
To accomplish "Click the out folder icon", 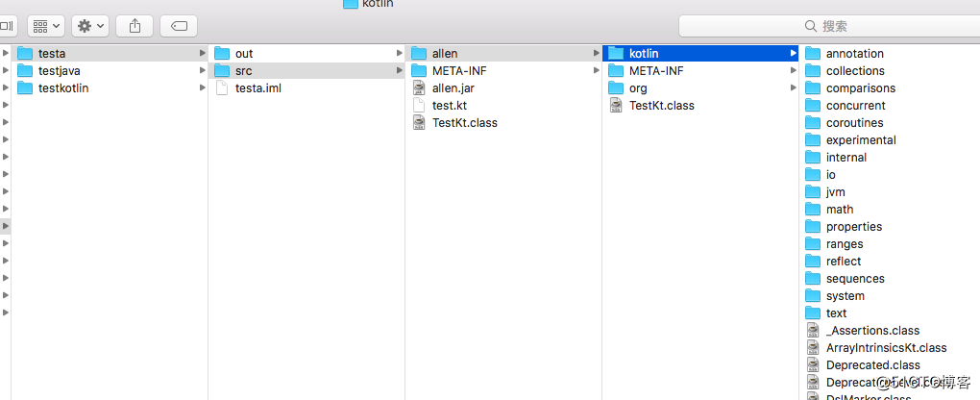I will (222, 53).
